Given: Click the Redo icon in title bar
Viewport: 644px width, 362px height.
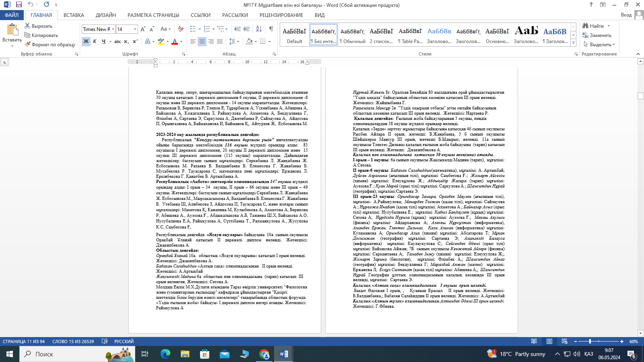Looking at the screenshot, I should [x=46, y=4].
